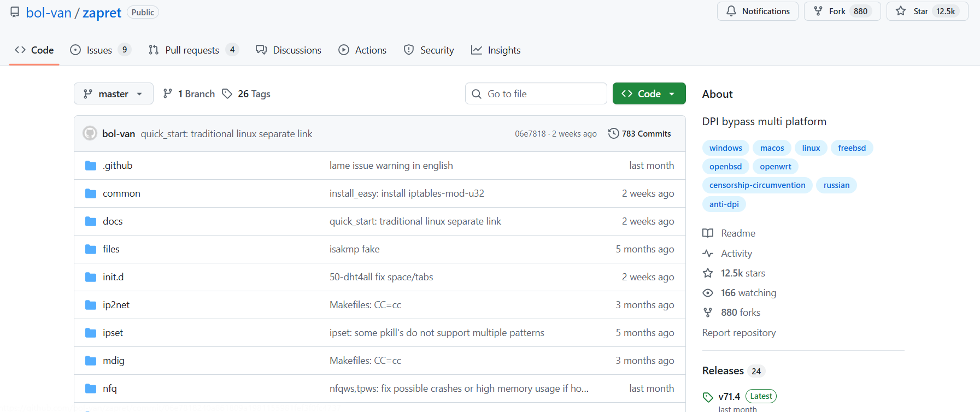This screenshot has height=412, width=980.
Task: Click the Readme book icon
Action: point(708,233)
